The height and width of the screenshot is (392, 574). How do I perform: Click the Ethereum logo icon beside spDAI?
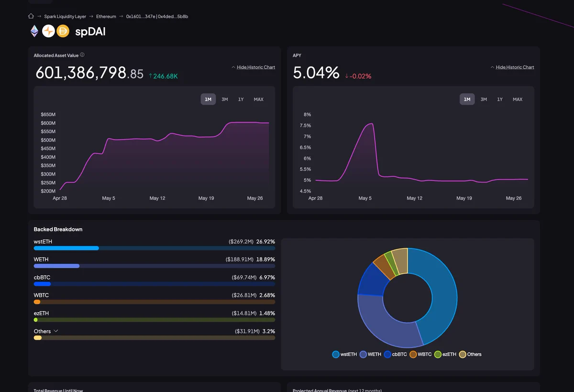34,31
